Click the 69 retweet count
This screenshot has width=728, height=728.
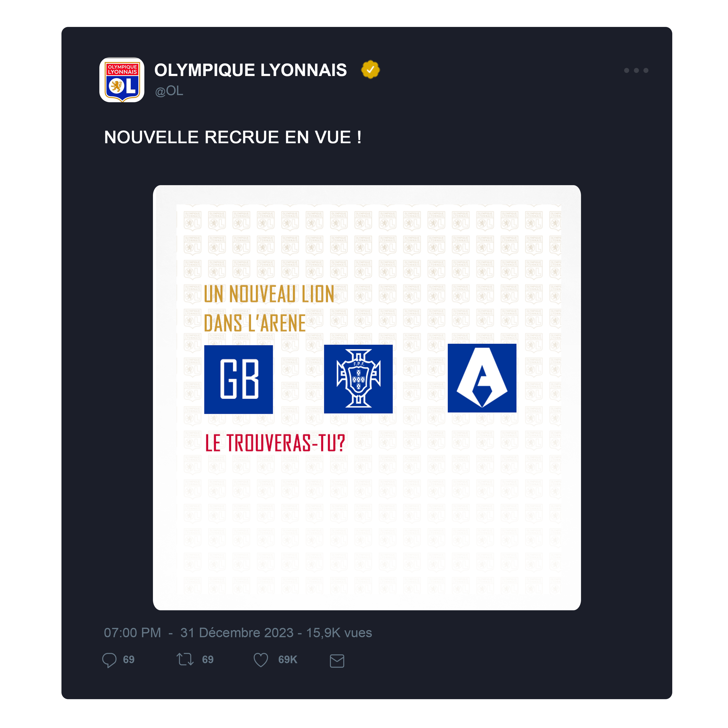pyautogui.click(x=208, y=659)
